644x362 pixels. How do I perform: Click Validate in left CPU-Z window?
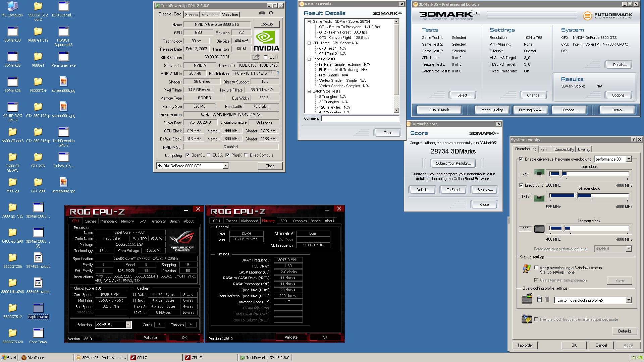150,338
